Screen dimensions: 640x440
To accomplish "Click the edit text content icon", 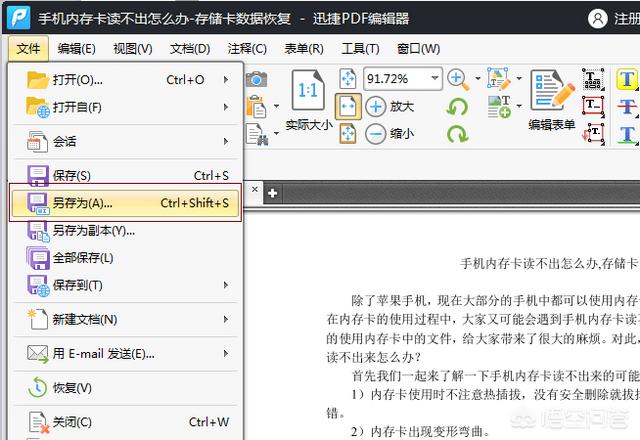I will (x=499, y=78).
